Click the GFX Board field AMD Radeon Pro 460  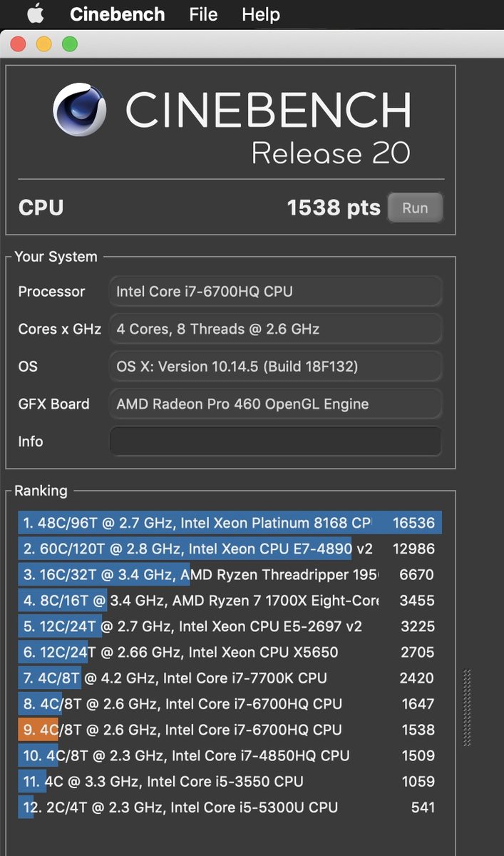pyautogui.click(x=275, y=404)
